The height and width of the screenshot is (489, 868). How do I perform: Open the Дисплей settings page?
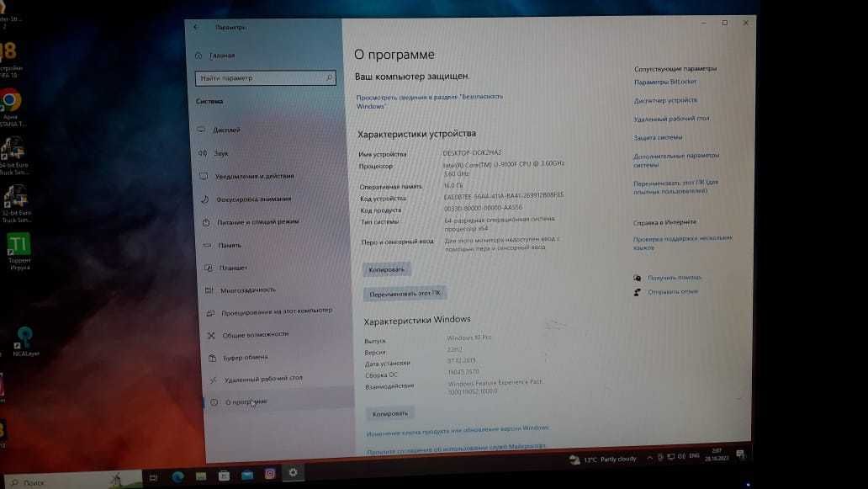227,130
